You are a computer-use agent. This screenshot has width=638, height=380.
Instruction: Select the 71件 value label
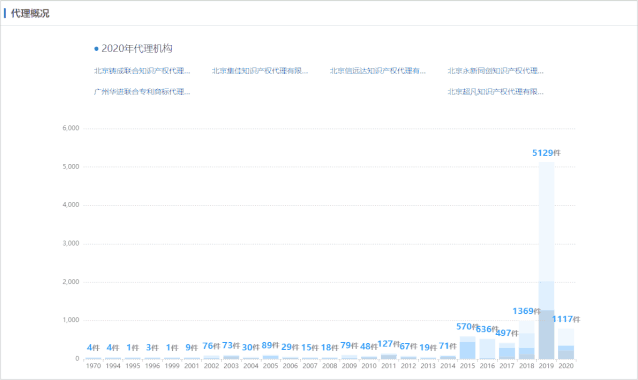tap(448, 346)
